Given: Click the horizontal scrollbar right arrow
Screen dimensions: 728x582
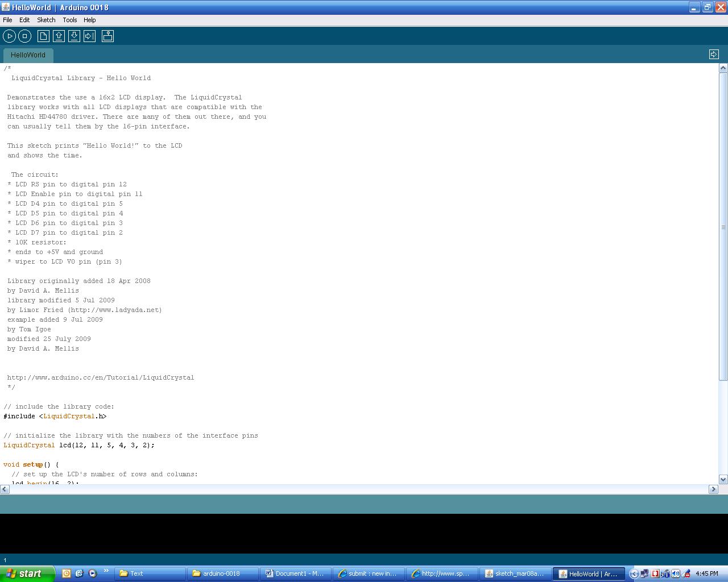Looking at the screenshot, I should pos(713,489).
